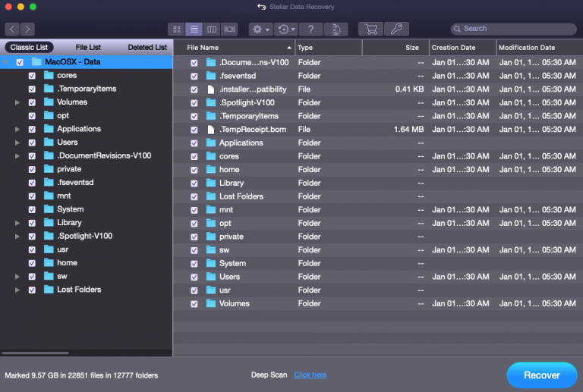Image resolution: width=583 pixels, height=392 pixels.
Task: Open the Deleted List tab
Action: tap(147, 47)
